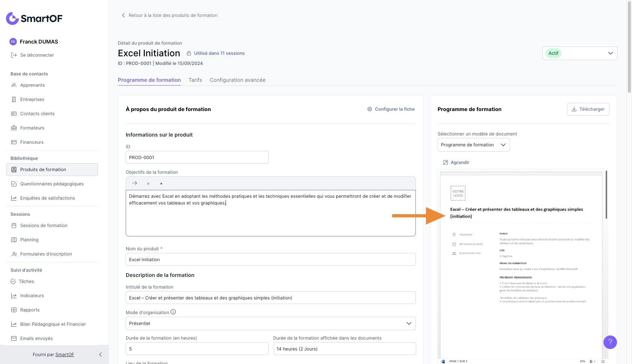Click the Télécharger button
This screenshot has width=632, height=364.
click(588, 109)
